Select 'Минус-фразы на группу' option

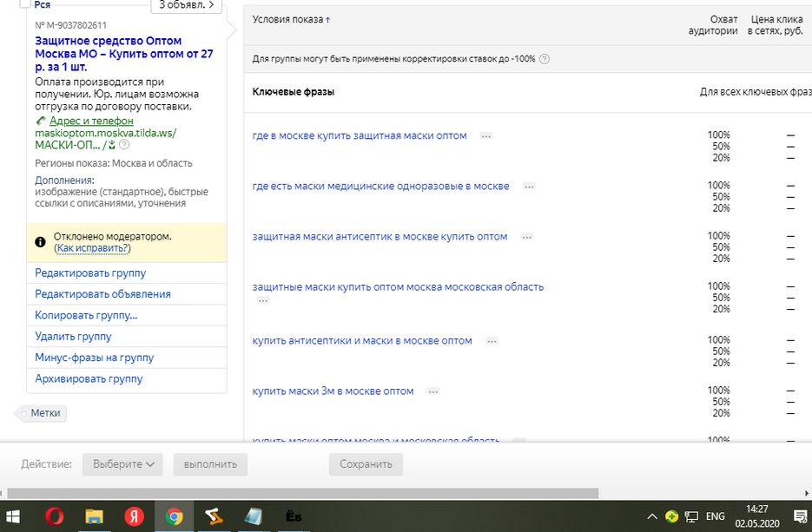94,358
